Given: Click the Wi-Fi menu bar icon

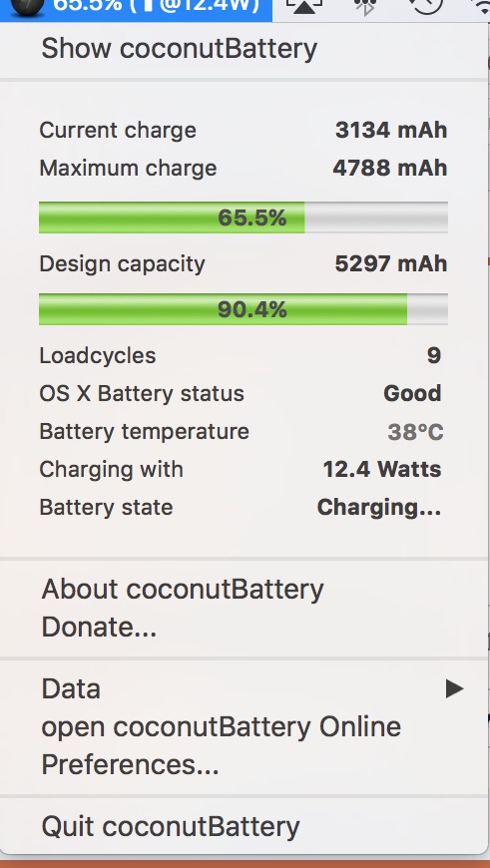Looking at the screenshot, I should (483, 7).
